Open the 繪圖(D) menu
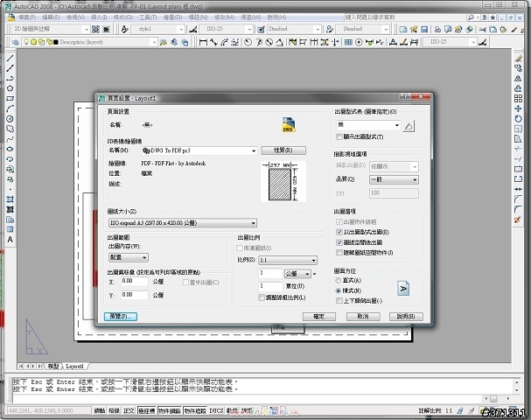Viewport: 531px width, 420px height. [172, 17]
